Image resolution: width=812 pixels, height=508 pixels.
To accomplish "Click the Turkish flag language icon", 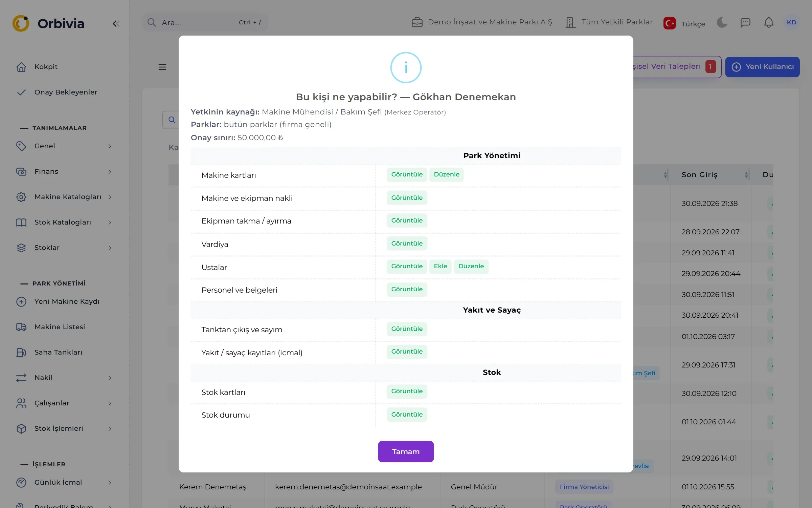I will (670, 23).
